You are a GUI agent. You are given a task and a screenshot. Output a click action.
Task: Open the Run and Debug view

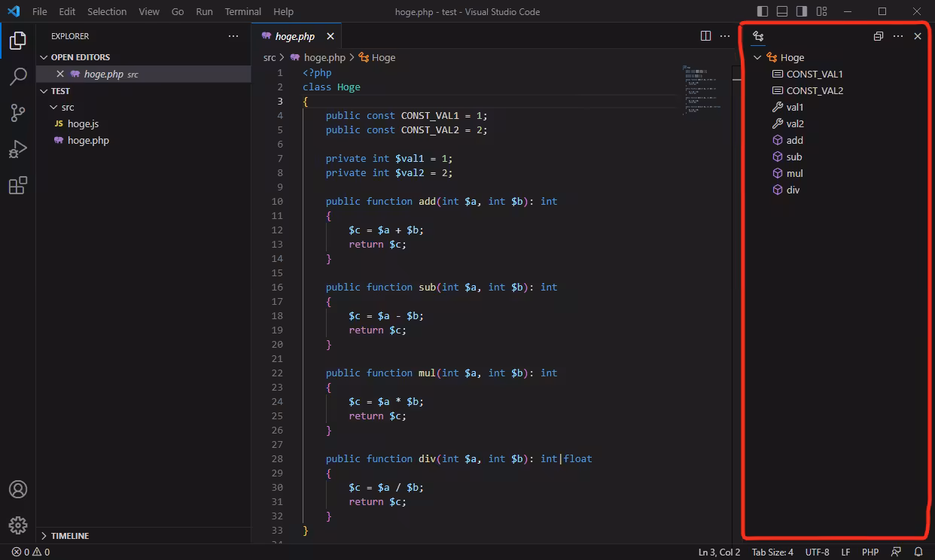[18, 149]
